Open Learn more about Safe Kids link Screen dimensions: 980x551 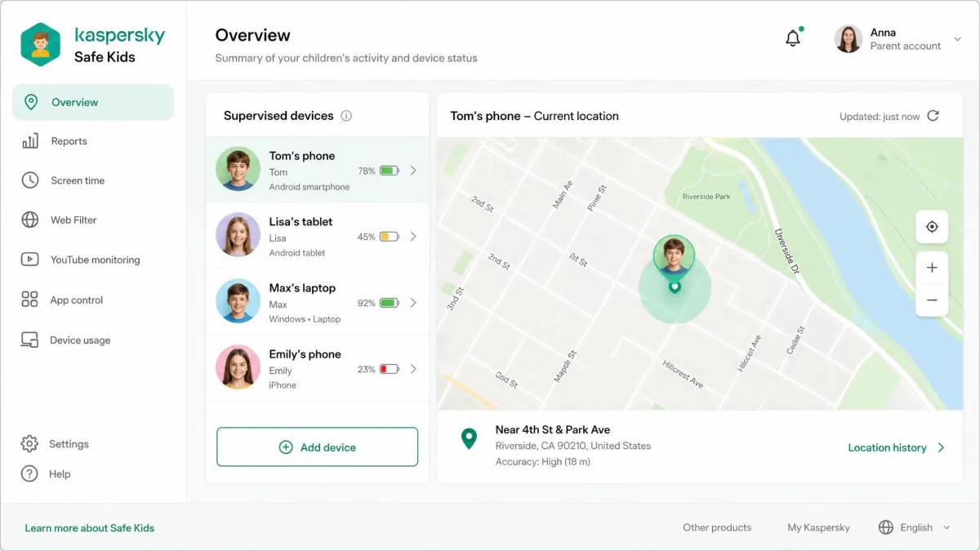coord(89,528)
